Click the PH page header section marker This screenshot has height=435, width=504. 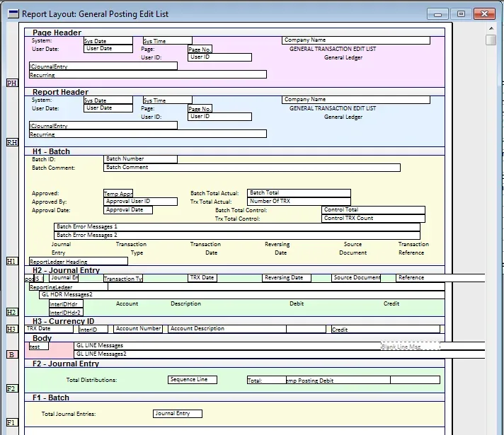(11, 83)
